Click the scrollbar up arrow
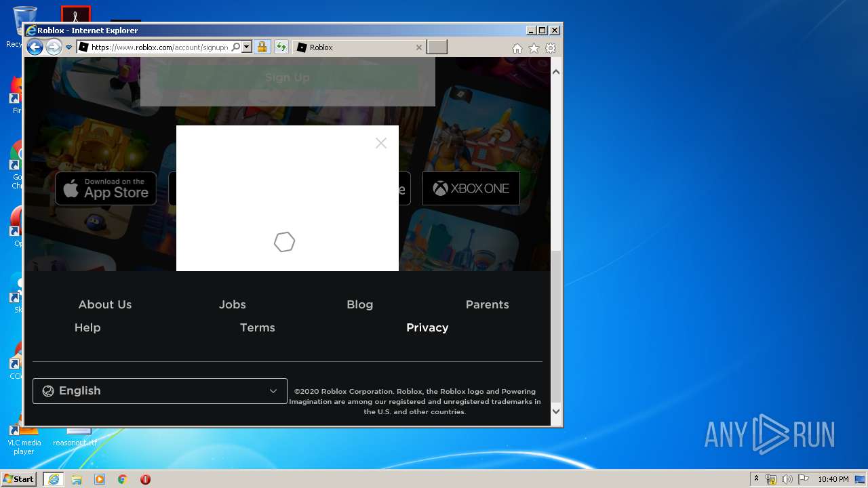The height and width of the screenshot is (488, 868). tap(556, 72)
